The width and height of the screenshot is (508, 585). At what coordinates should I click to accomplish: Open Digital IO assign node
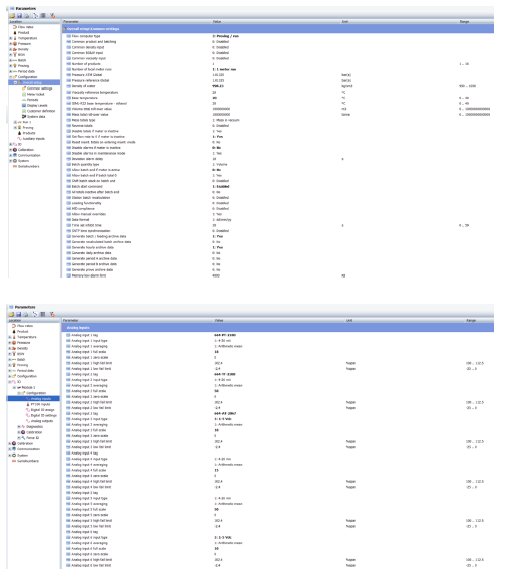coord(42,410)
